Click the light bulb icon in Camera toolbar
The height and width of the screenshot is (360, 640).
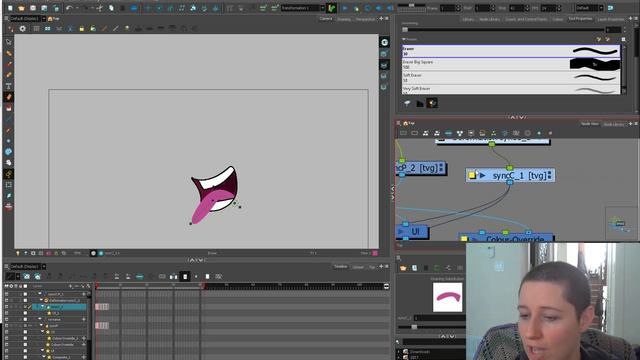click(x=127, y=29)
